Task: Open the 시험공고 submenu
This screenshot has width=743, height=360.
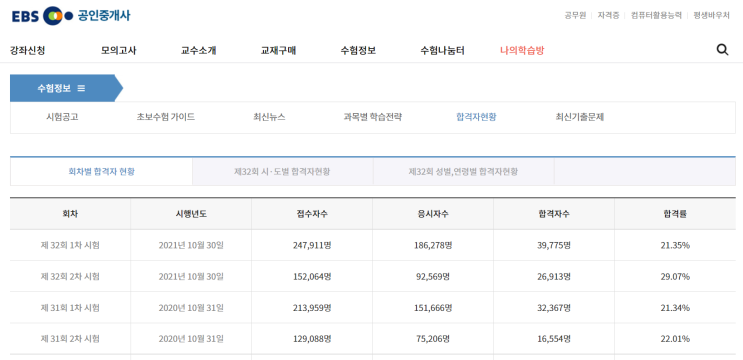Action: click(62, 117)
